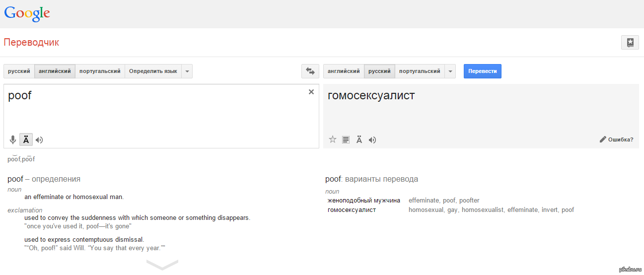This screenshot has height=275, width=644.
Task: Click definition about suddenness of disappearing
Action: [137, 218]
